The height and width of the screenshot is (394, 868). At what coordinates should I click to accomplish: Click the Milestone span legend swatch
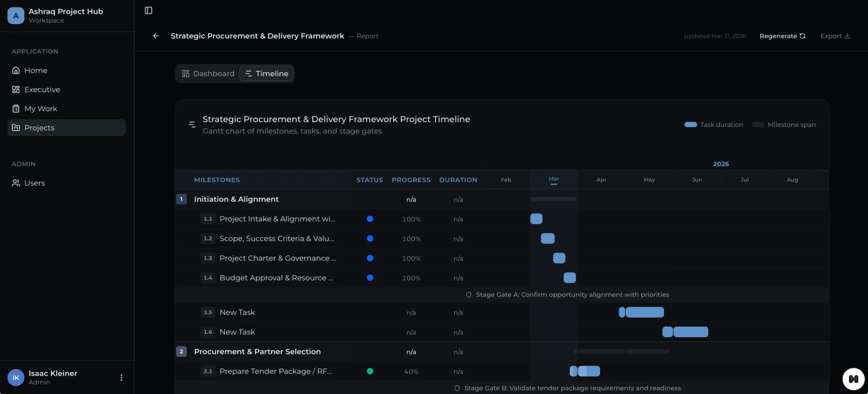coord(758,125)
